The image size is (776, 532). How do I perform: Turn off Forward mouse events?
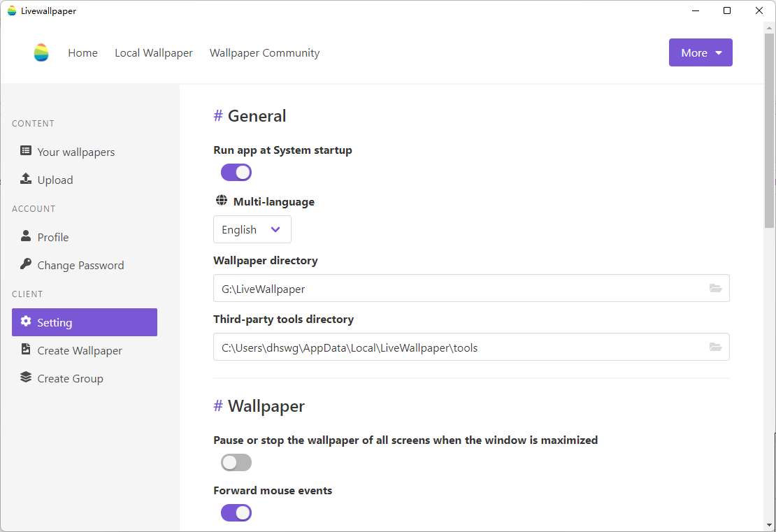(236, 512)
